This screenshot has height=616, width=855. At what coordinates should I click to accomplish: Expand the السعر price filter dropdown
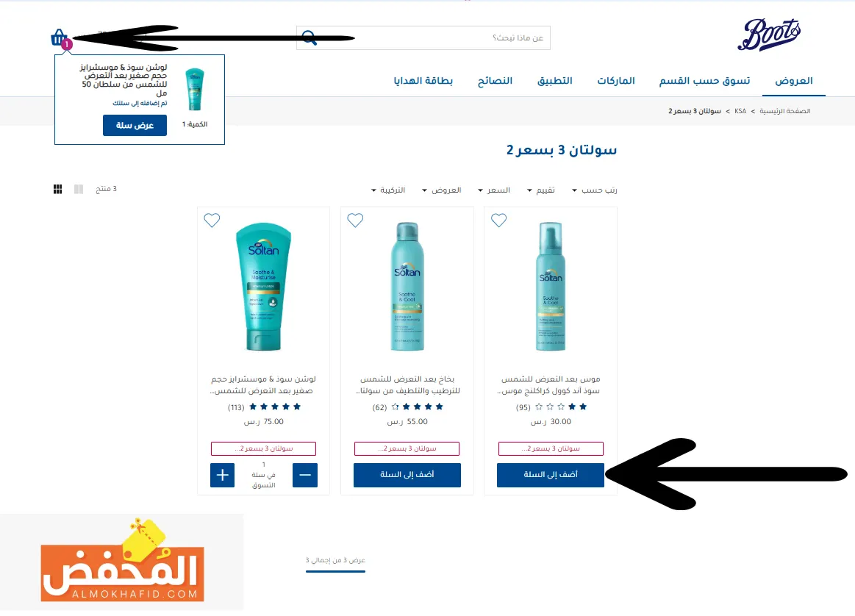click(494, 190)
